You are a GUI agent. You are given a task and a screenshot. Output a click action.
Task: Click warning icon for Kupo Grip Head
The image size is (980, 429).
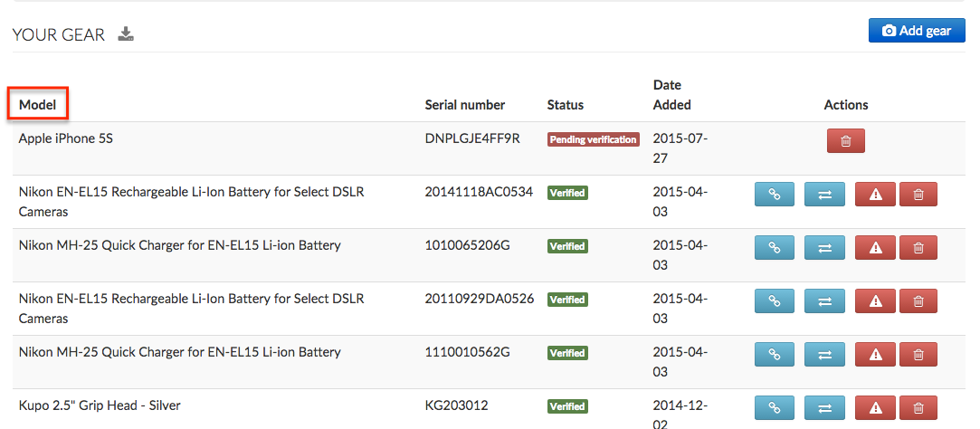point(874,408)
